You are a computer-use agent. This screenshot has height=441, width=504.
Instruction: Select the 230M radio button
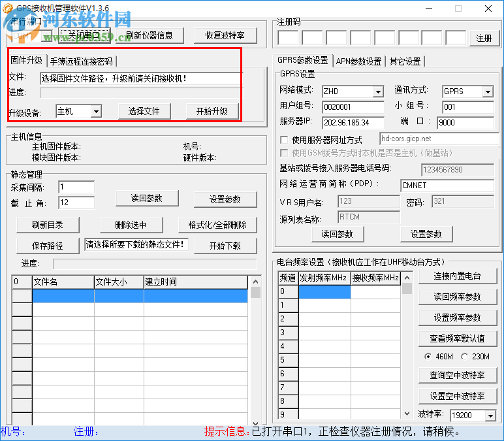(x=464, y=357)
